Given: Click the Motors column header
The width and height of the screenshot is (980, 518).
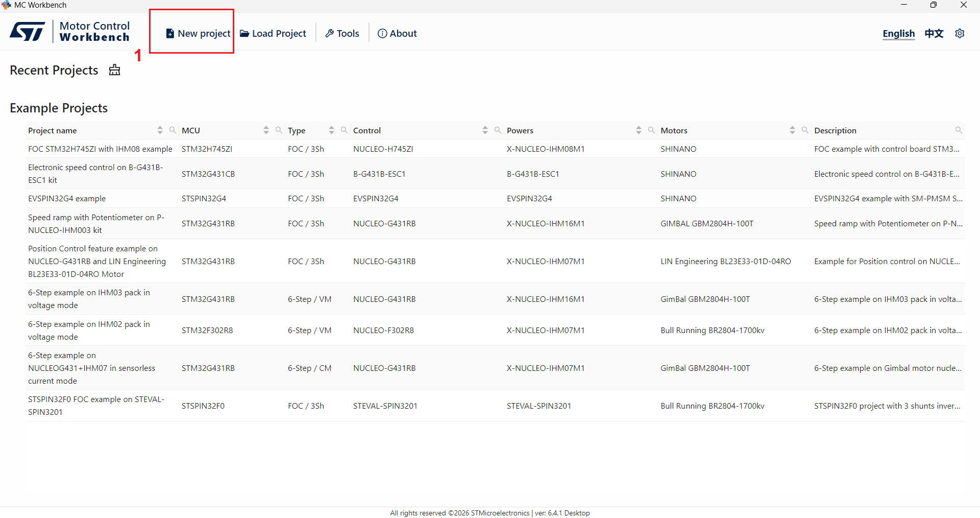Looking at the screenshot, I should (x=674, y=131).
